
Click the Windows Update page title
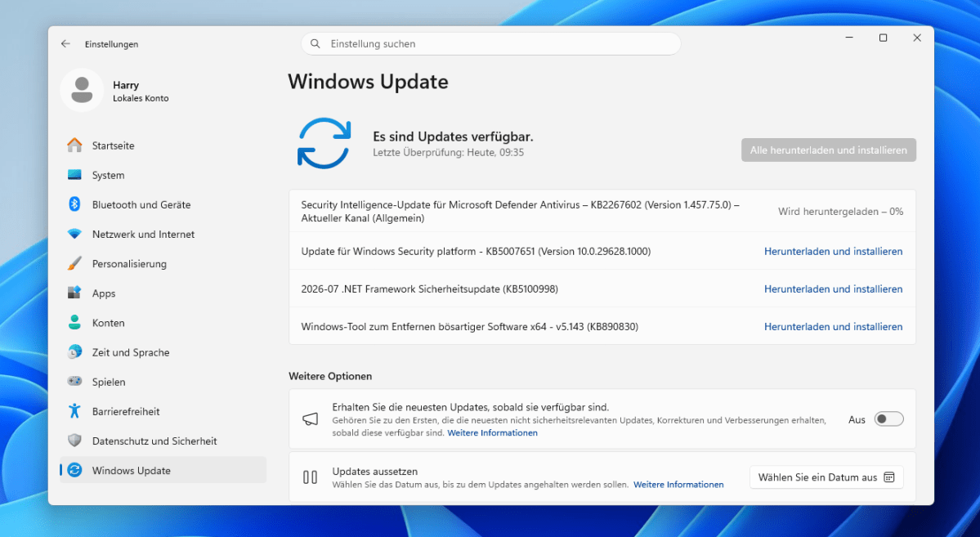368,82
